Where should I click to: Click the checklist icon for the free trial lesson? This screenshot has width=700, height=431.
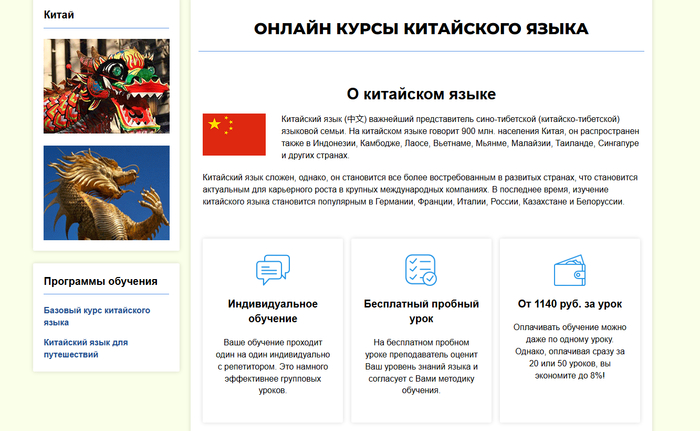[x=420, y=271]
